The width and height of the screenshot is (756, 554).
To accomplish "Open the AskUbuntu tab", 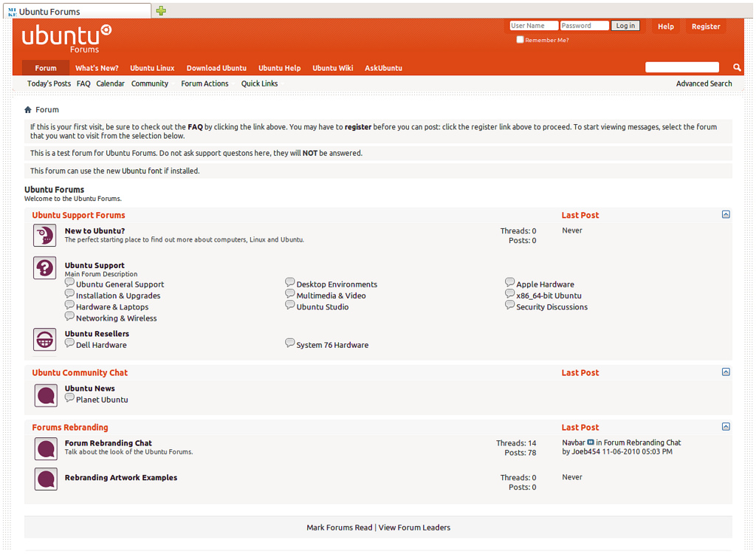I will tap(383, 68).
